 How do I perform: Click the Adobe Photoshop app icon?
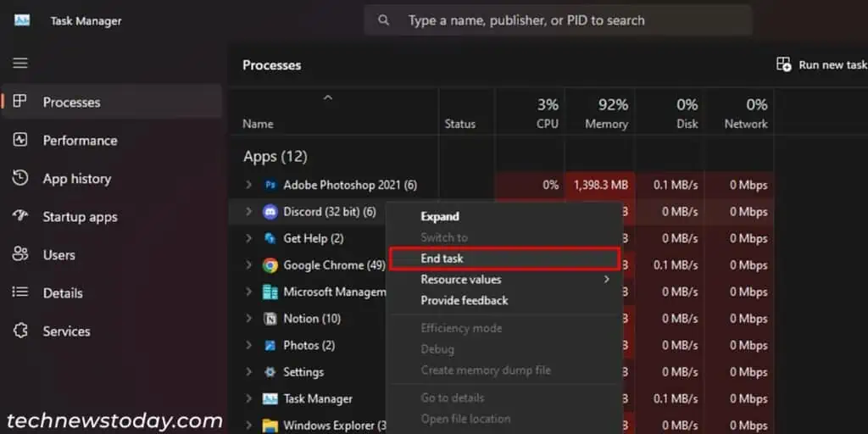click(270, 185)
